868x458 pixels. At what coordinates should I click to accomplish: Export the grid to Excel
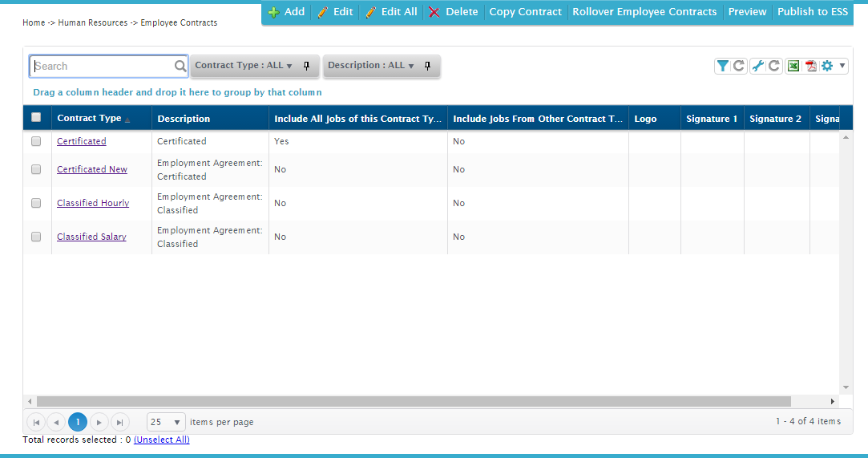click(793, 67)
